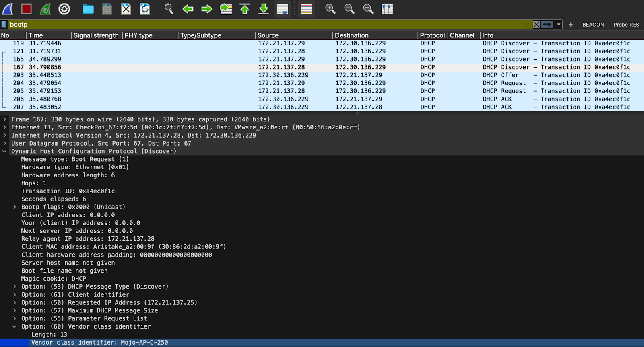Sort by the Protocol column header
The width and height of the screenshot is (644, 347).
pyautogui.click(x=433, y=35)
